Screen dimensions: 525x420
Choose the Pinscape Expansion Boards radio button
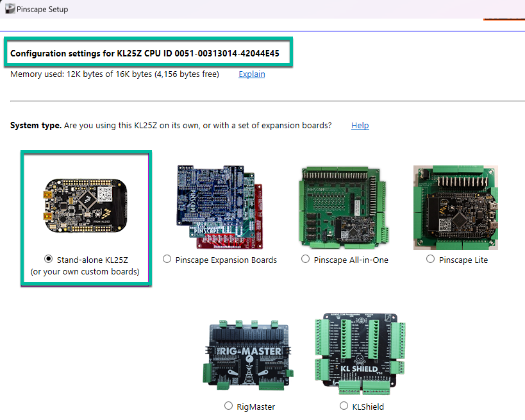167,260
